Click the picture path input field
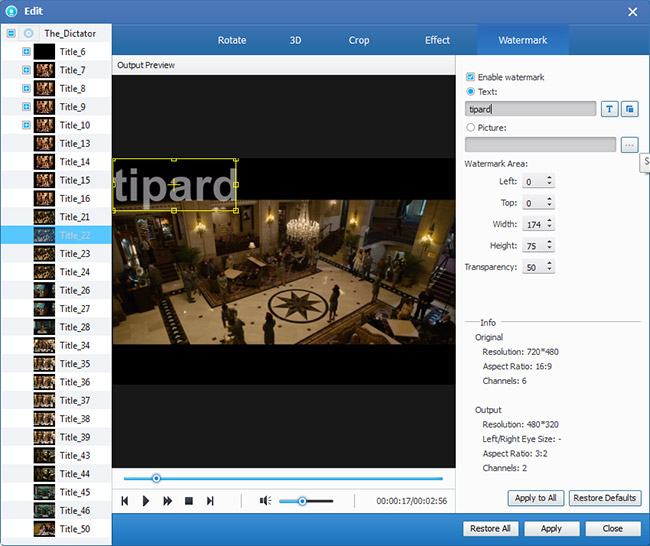The height and width of the screenshot is (546, 650). tap(540, 145)
